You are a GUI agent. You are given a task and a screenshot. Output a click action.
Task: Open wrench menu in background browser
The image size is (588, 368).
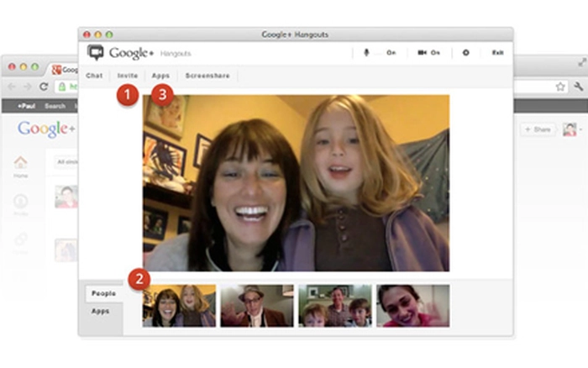coord(578,87)
